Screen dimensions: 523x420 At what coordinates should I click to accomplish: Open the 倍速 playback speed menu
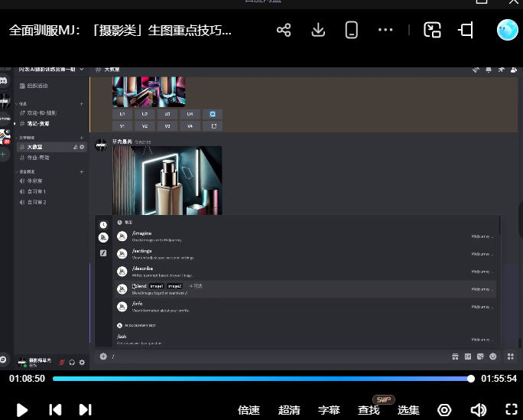click(249, 410)
